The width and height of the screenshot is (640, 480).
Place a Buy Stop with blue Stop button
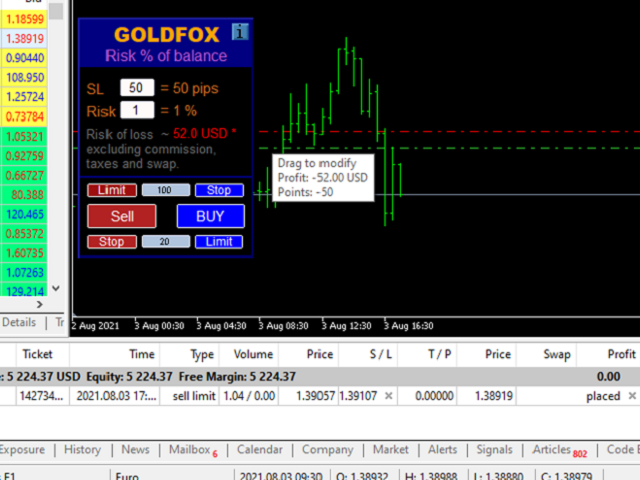(219, 190)
